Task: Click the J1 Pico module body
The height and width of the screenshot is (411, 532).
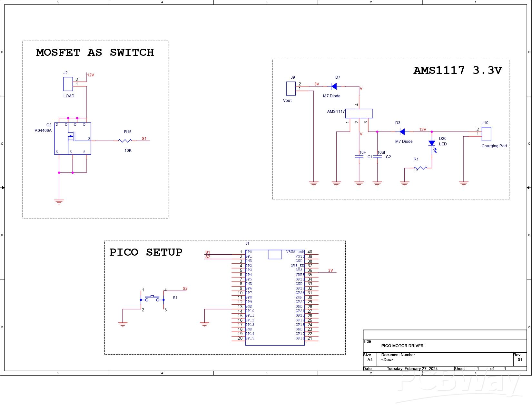Action: (275, 298)
